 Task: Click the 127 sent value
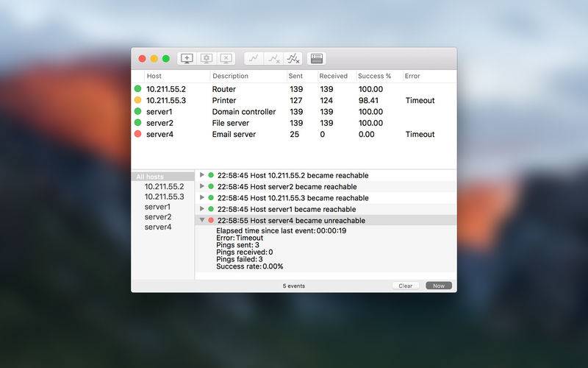296,100
